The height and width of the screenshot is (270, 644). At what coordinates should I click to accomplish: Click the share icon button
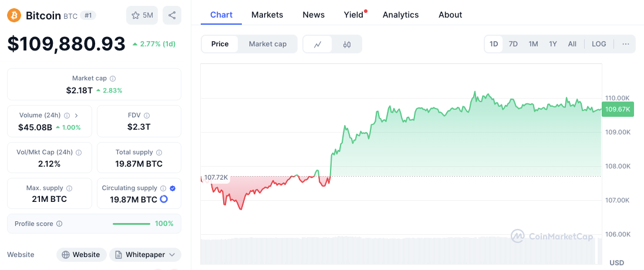tap(172, 15)
